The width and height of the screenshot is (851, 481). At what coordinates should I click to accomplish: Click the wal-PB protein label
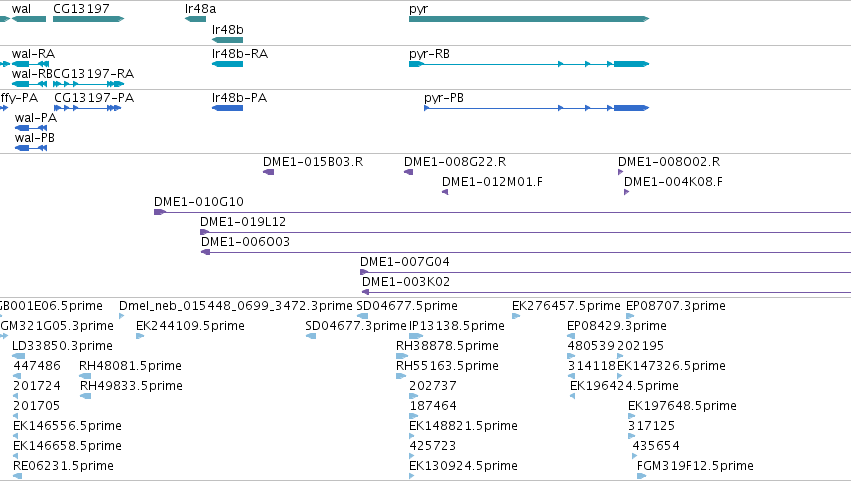[35, 138]
